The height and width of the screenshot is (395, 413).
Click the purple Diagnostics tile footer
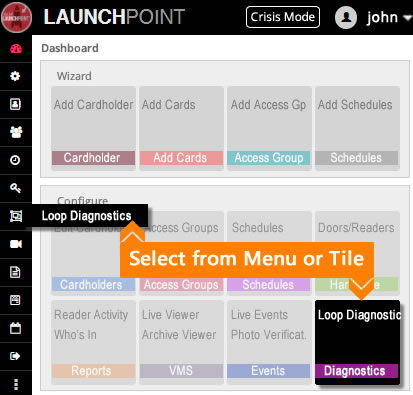(x=357, y=371)
